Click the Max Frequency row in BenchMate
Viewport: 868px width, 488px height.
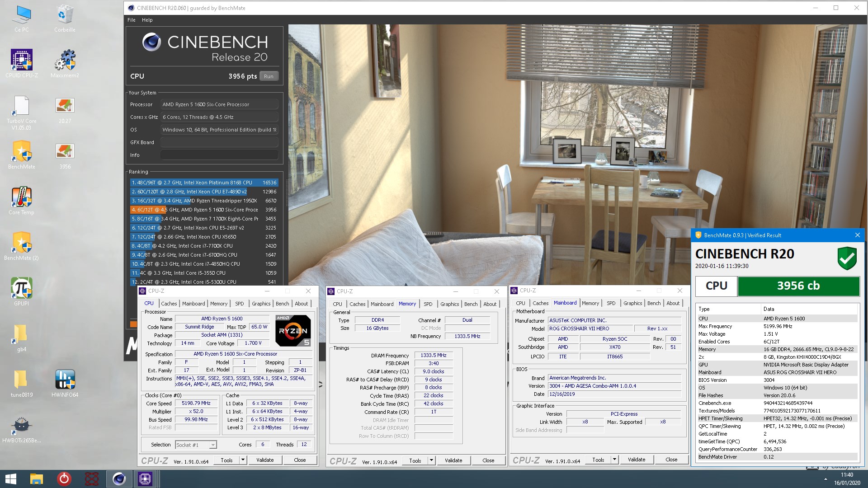pos(777,326)
